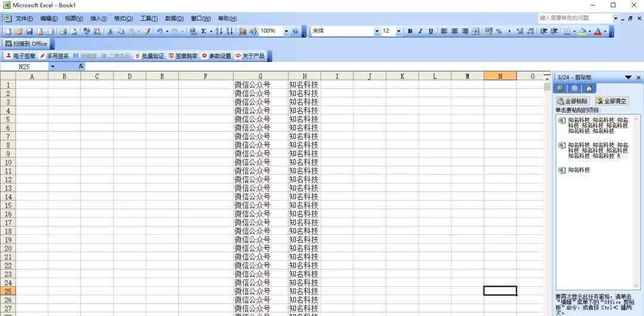Viewport: 644px width, 316px height.
Task: Click the 全部清空 button
Action: coord(612,101)
